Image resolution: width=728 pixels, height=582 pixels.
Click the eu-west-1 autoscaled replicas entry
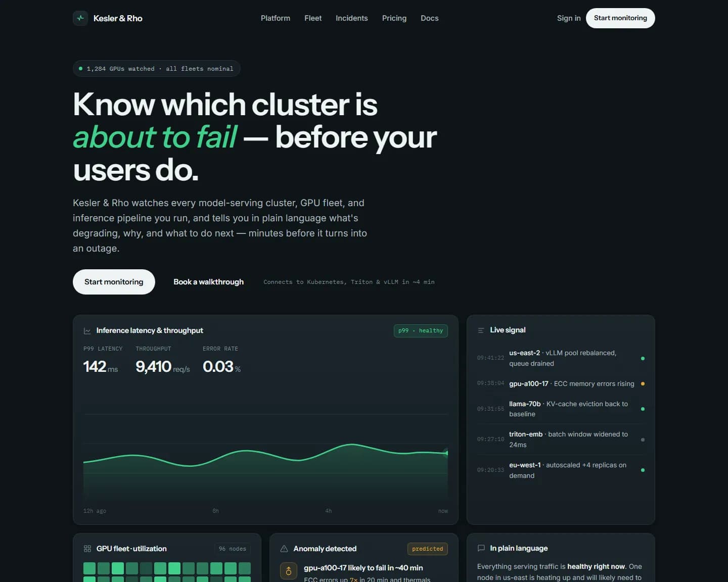(x=561, y=470)
